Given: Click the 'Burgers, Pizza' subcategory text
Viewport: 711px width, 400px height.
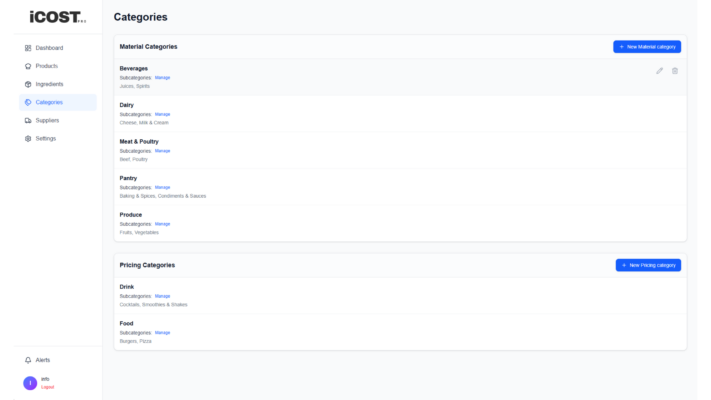Looking at the screenshot, I should pos(136,341).
